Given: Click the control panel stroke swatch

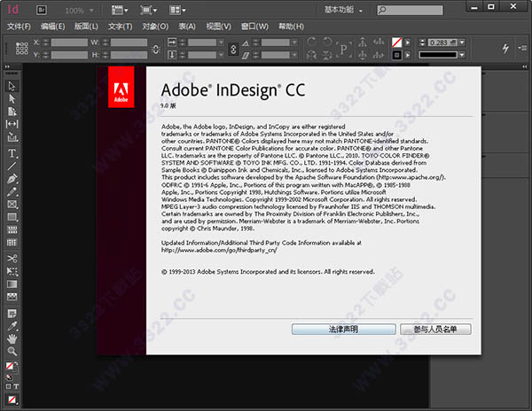Looking at the screenshot, I should 396,55.
